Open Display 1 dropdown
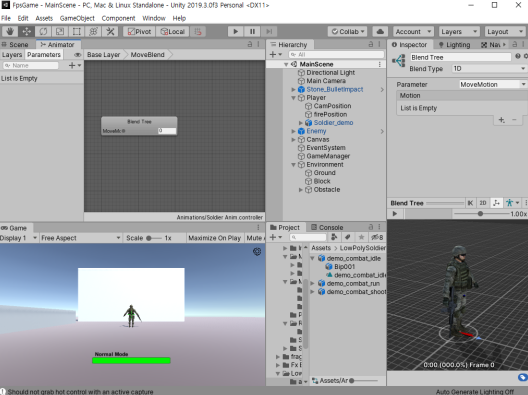This screenshot has width=528, height=395. [x=19, y=238]
